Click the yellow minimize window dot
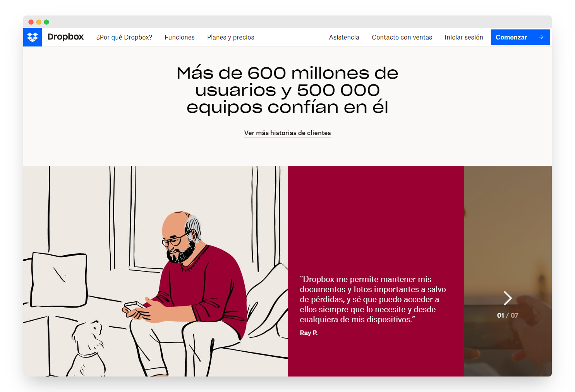Viewport: 575px width, 392px height. point(39,22)
